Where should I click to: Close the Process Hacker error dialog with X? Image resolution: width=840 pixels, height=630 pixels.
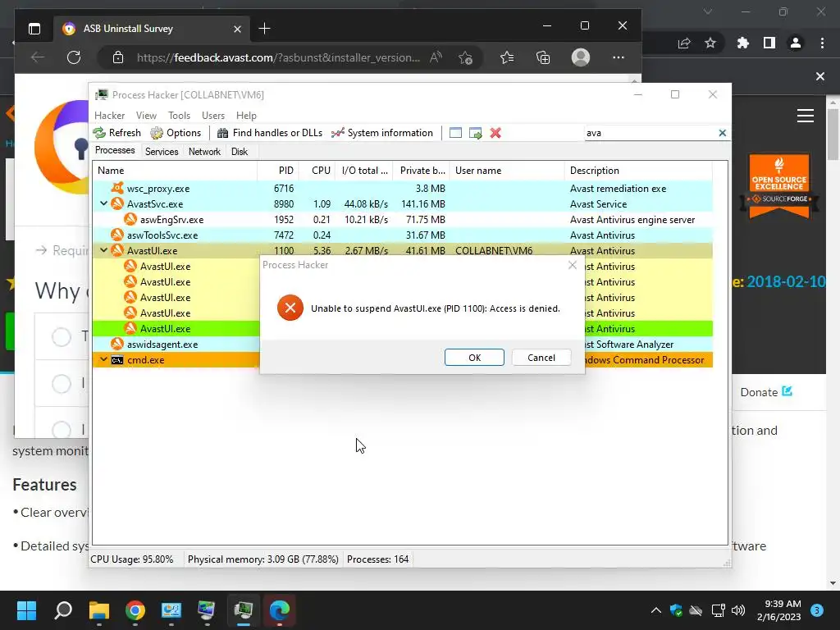click(572, 265)
